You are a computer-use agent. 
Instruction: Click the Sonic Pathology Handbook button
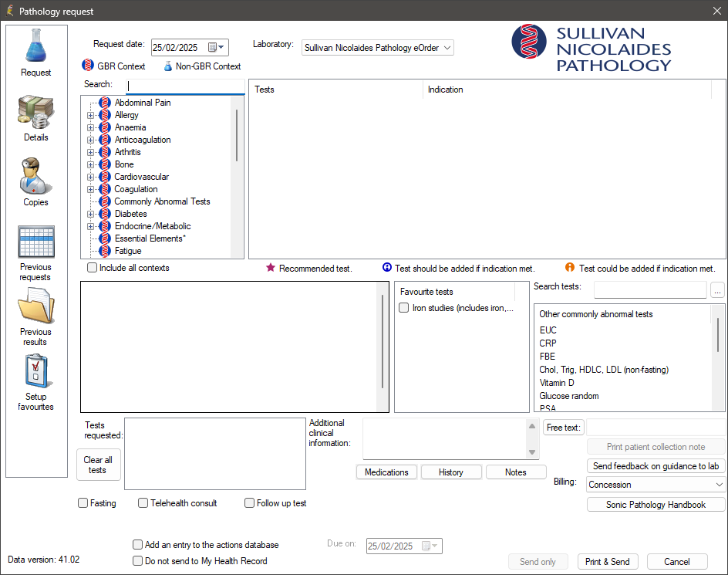(656, 504)
